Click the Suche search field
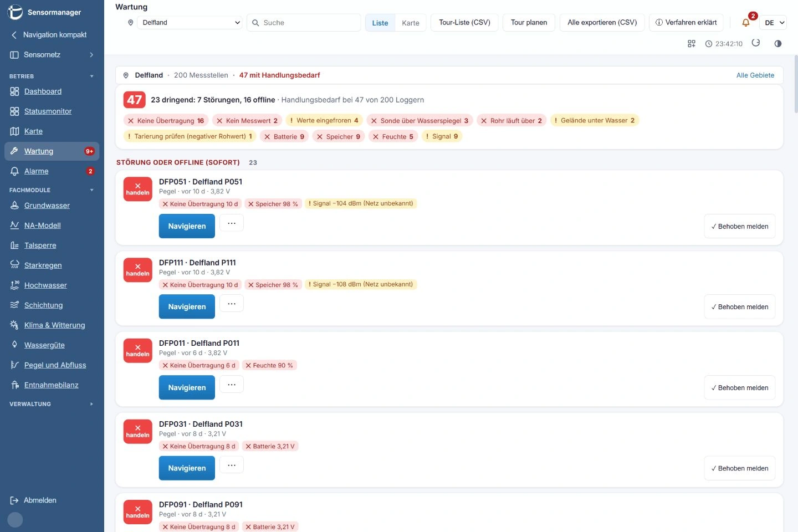Screen dimensions: 798x532 coord(304,23)
